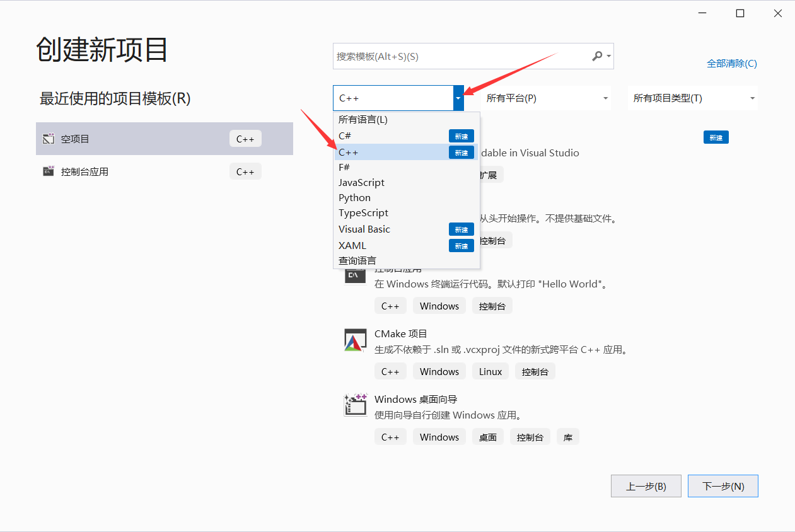Image resolution: width=795 pixels, height=532 pixels.
Task: Click the 库 tag under Windows 桌面向导
Action: pyautogui.click(x=568, y=437)
